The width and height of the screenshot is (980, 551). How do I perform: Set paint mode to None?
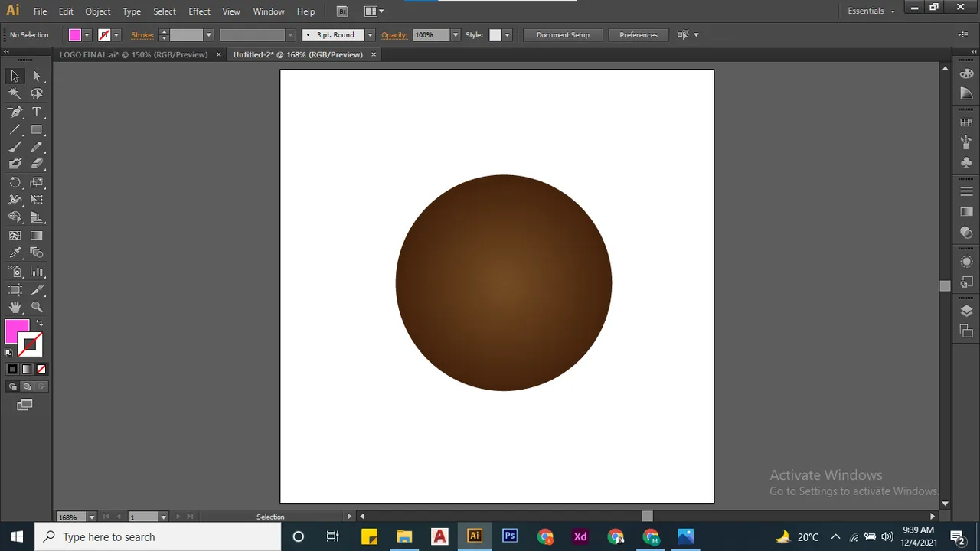pyautogui.click(x=41, y=369)
